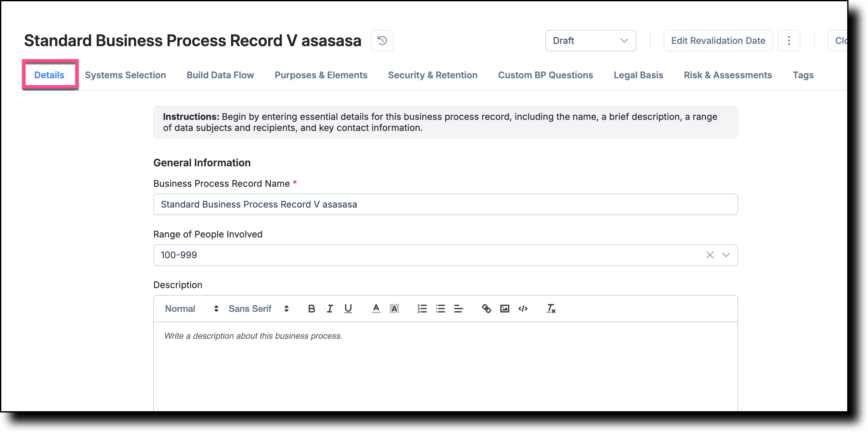
Task: Toggle underline formatting in Description toolbar
Action: pos(348,308)
